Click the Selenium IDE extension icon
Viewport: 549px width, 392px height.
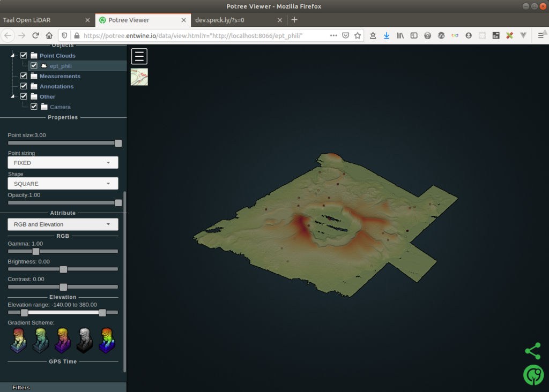tap(496, 35)
